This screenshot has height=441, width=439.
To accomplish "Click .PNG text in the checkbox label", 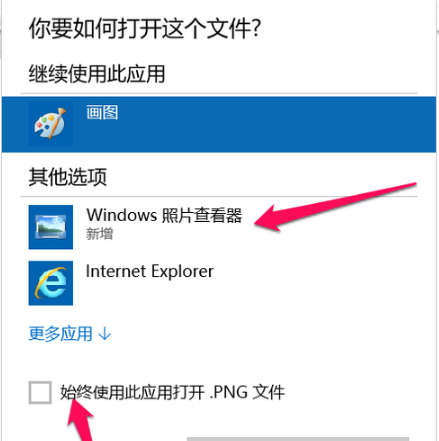I will [228, 392].
